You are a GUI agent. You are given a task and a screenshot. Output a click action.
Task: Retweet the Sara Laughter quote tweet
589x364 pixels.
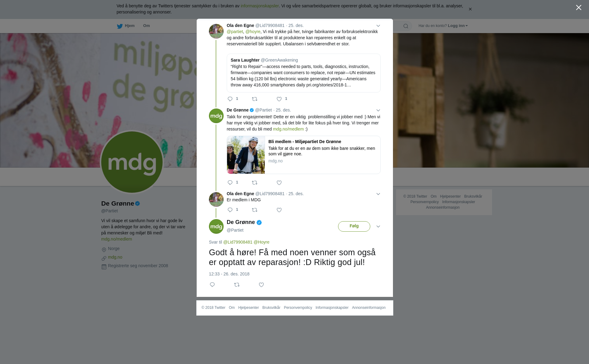click(255, 99)
